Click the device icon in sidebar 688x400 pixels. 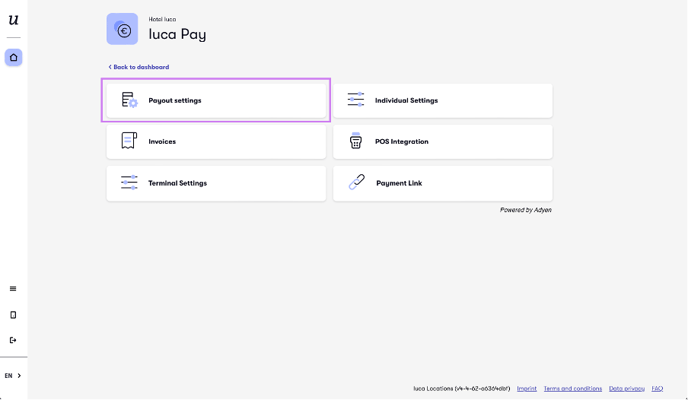(13, 315)
